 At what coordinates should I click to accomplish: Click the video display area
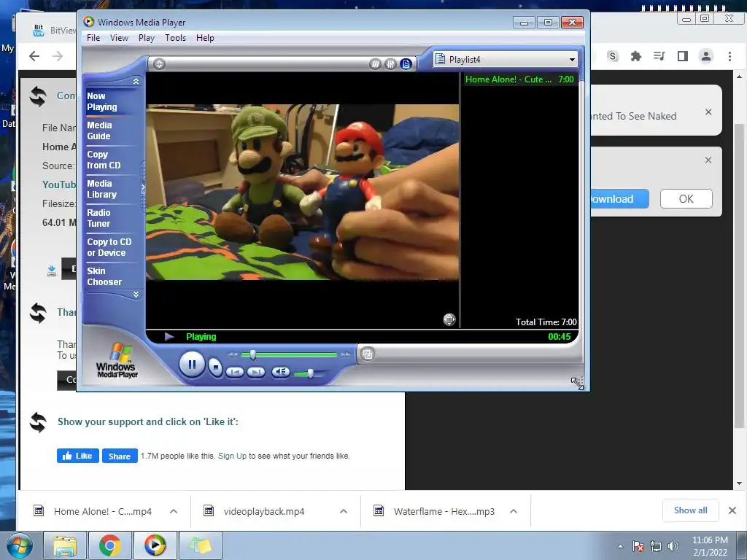point(303,192)
